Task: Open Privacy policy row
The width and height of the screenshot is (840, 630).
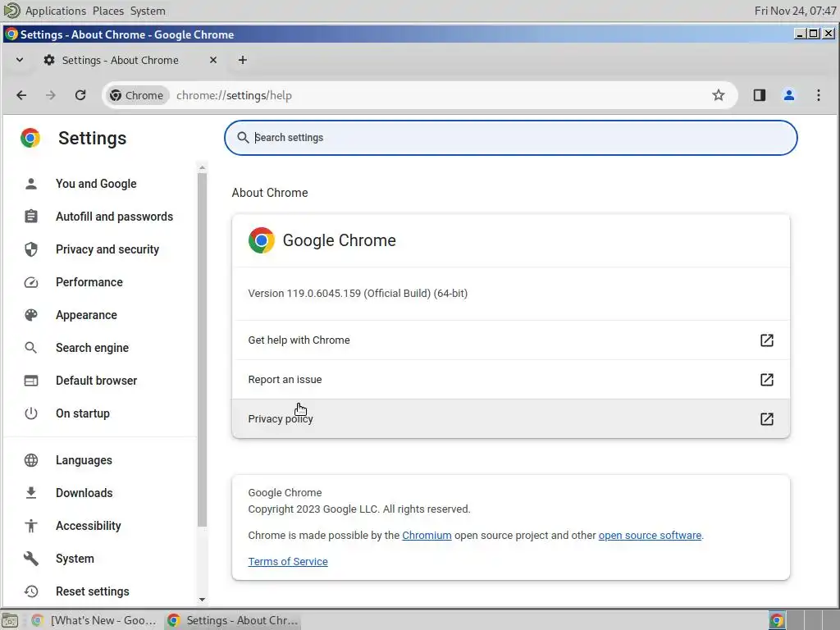Action: pyautogui.click(x=510, y=418)
